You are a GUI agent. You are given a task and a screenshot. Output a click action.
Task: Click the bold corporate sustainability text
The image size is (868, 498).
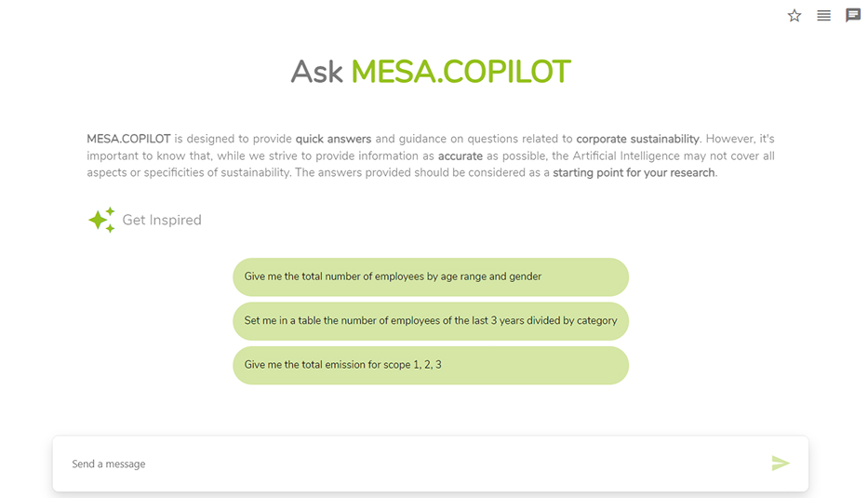point(637,140)
